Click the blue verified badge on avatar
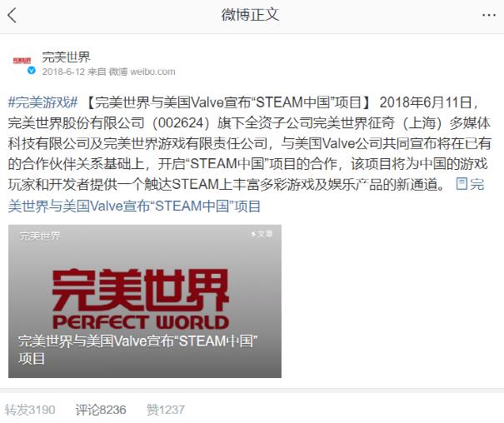The width and height of the screenshot is (504, 423). coord(31,70)
